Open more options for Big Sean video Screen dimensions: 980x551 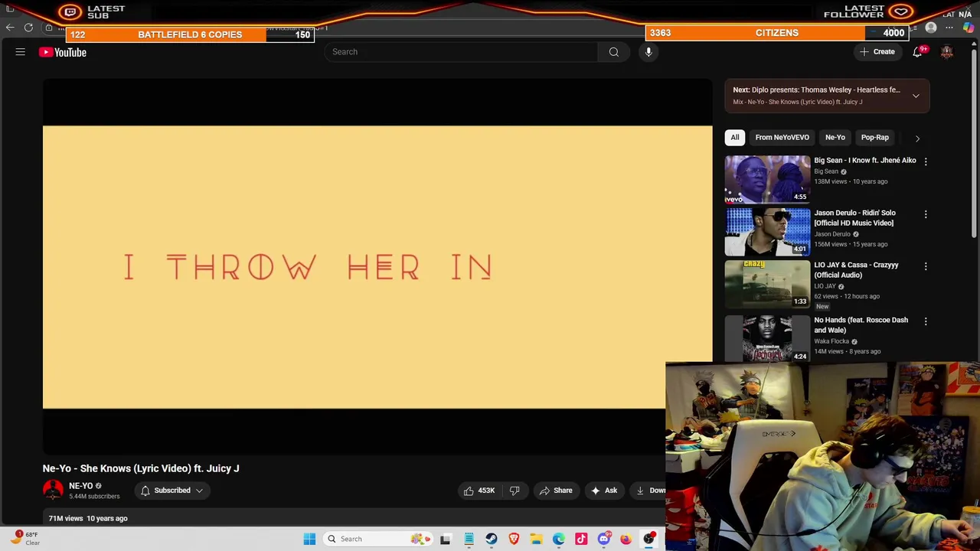pos(926,161)
